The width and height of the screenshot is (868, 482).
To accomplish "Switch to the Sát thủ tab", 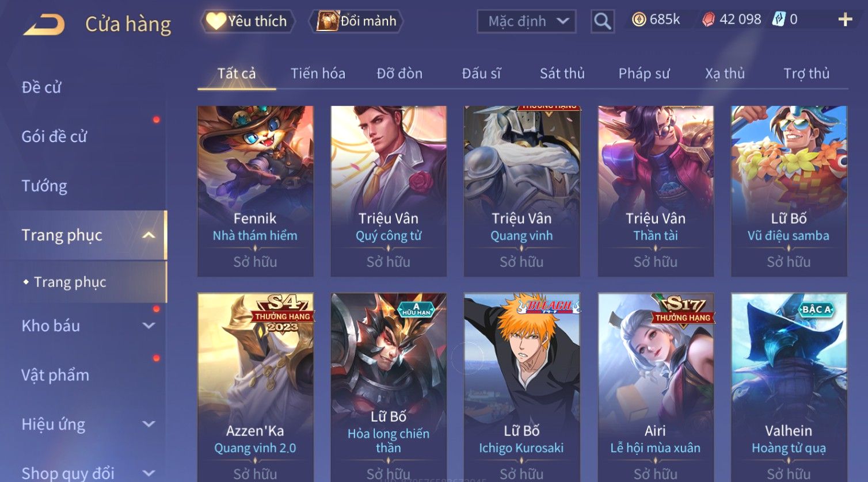I will pyautogui.click(x=562, y=74).
